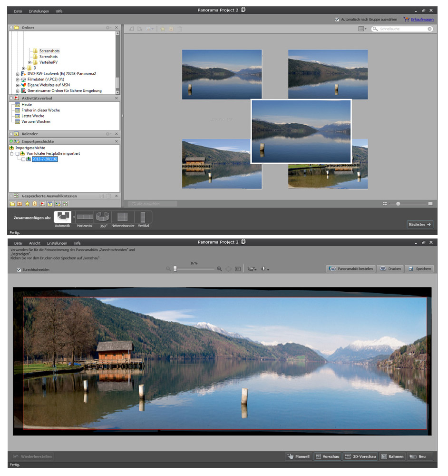The image size is (448, 476).
Task: Expand Gemeinsamer Ordner für Sichere Umgebung
Action: pyautogui.click(x=18, y=91)
